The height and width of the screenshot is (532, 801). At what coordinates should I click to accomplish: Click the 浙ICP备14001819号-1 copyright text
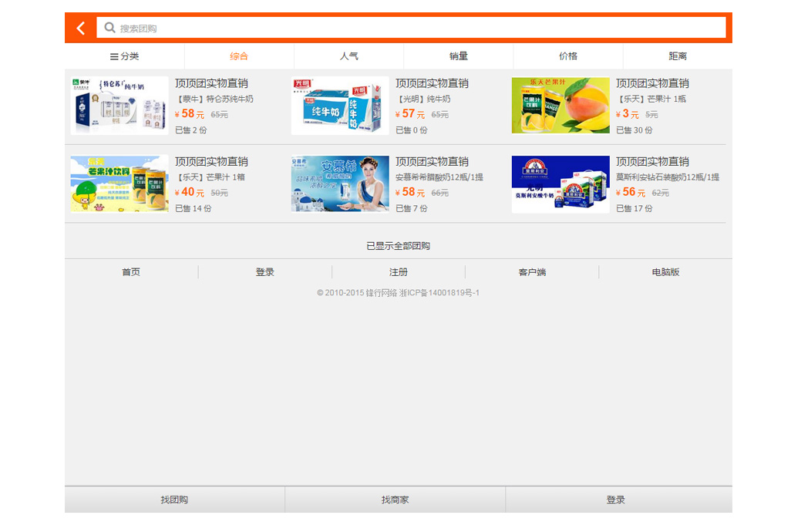[x=439, y=293]
